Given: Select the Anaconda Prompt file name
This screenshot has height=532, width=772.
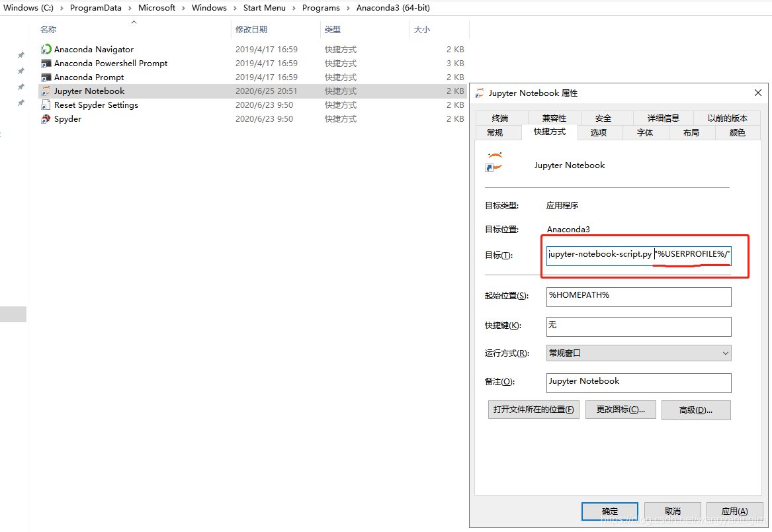Looking at the screenshot, I should coord(89,77).
